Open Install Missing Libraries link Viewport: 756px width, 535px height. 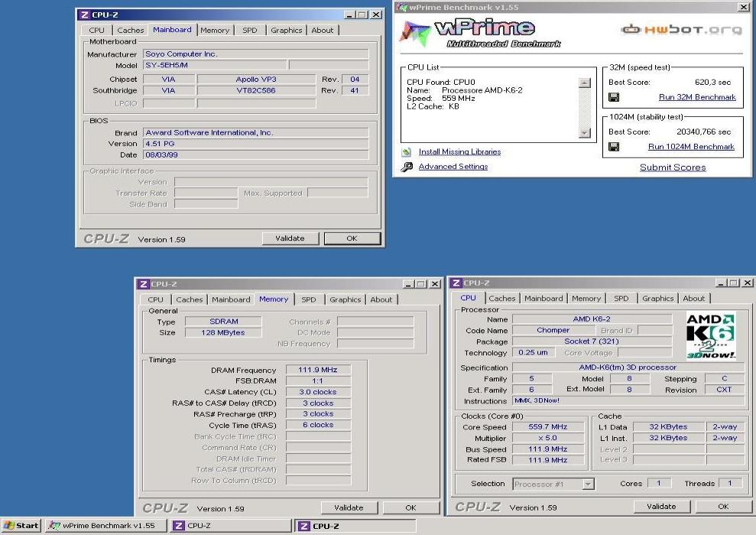click(459, 152)
